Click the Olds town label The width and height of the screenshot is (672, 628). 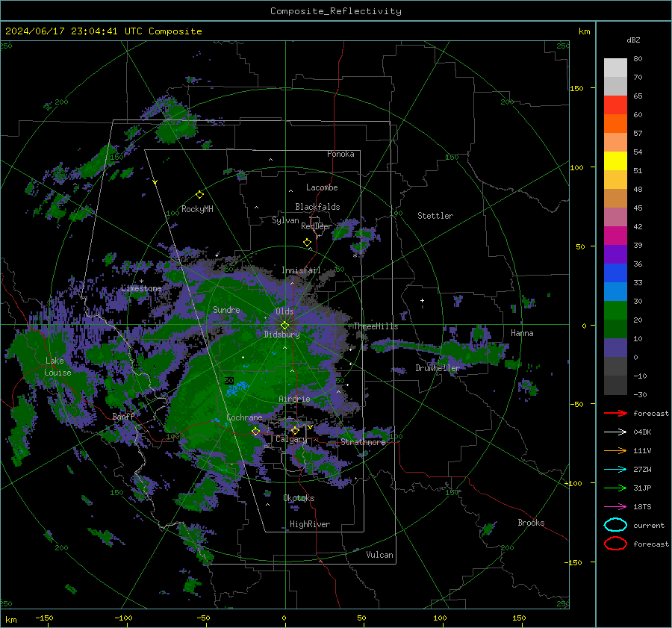pyautogui.click(x=284, y=311)
